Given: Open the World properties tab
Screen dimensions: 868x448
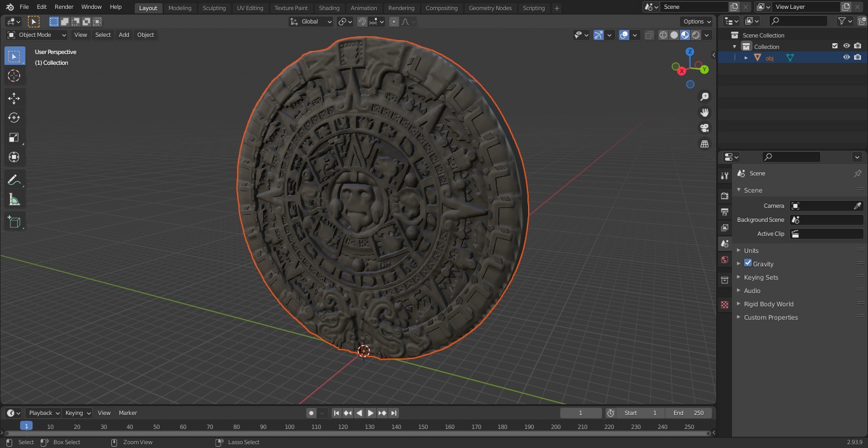Looking at the screenshot, I should (724, 260).
